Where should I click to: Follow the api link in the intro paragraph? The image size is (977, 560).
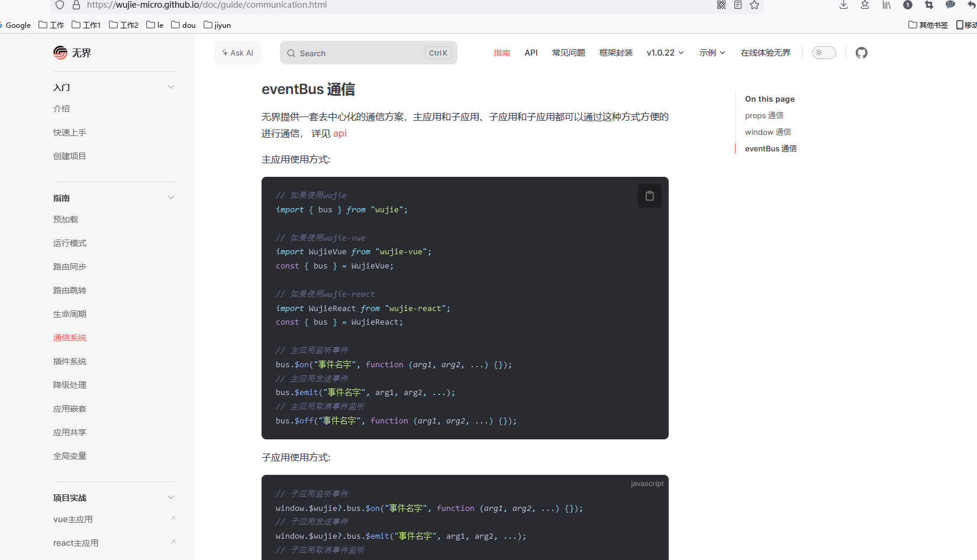tap(339, 134)
